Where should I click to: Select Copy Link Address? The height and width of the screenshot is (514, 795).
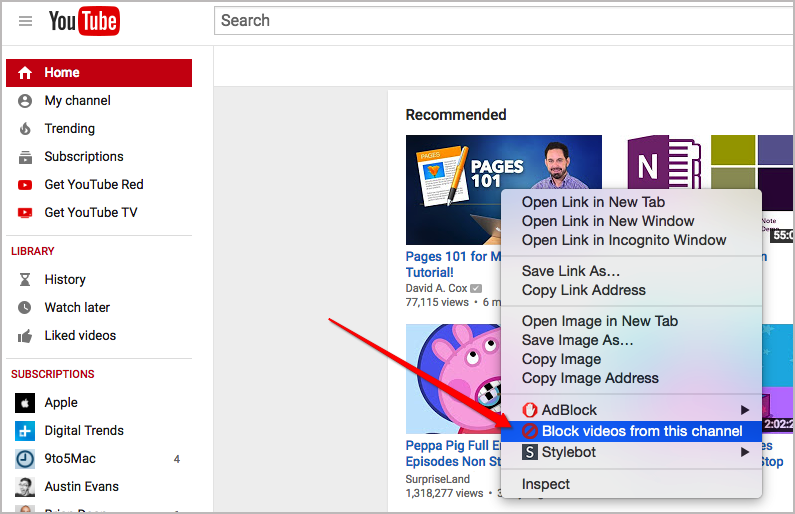click(x=631, y=290)
